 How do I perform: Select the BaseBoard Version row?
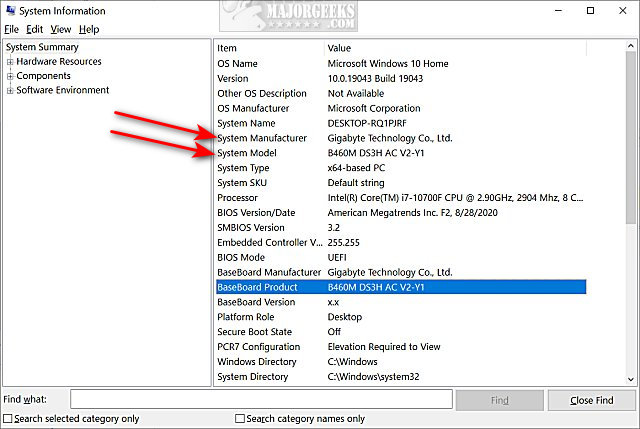click(401, 302)
